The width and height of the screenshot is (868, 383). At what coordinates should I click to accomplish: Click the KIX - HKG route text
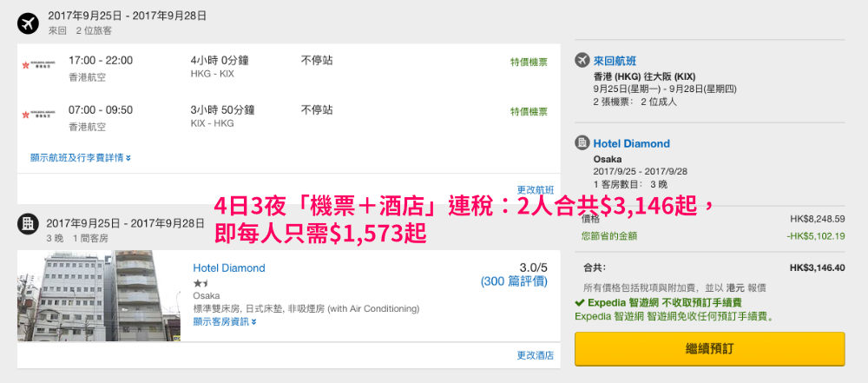click(x=212, y=123)
